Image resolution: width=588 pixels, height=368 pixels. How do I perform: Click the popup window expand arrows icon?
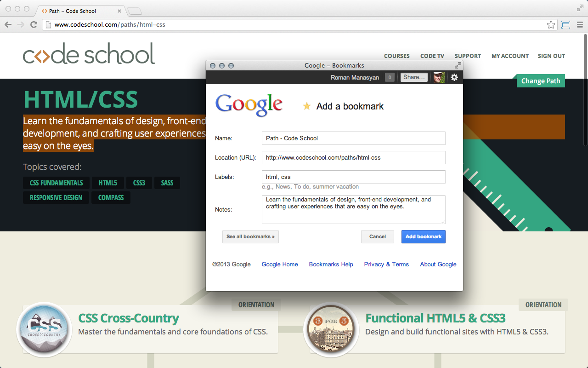(458, 65)
